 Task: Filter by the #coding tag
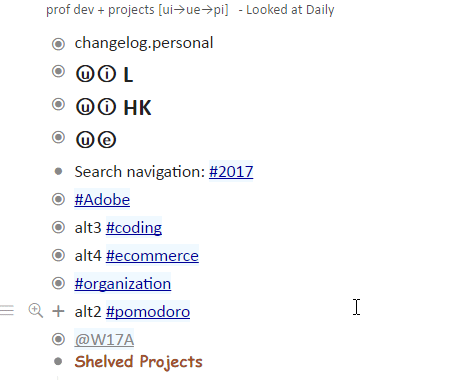134,228
